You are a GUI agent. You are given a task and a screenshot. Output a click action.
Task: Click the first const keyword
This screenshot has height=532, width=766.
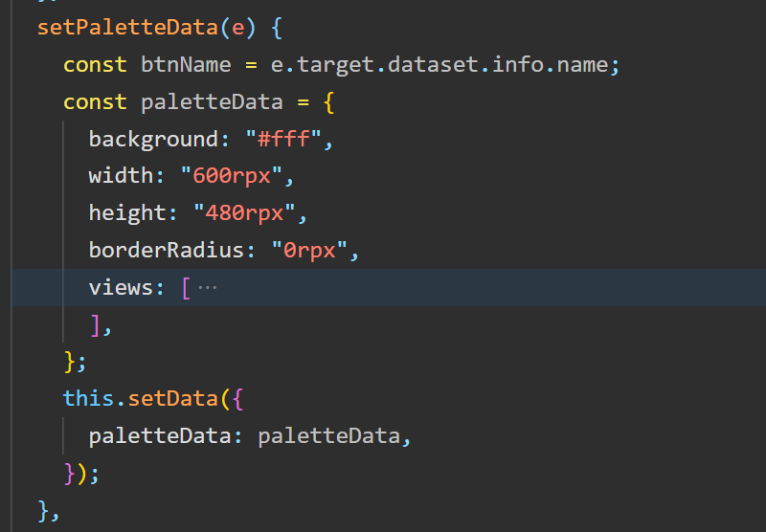click(95, 65)
